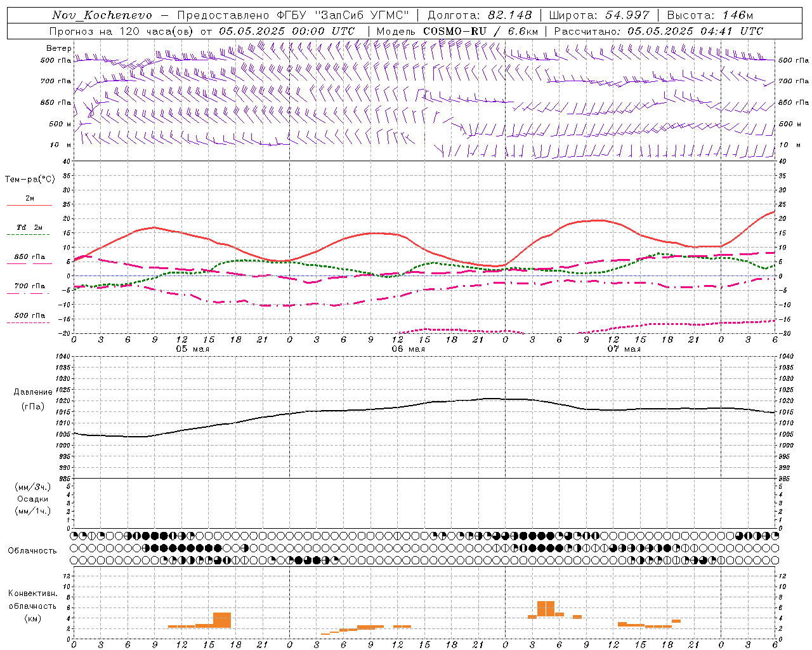Image resolution: width=812 pixels, height=650 pixels.
Task: Click the "Тем-ра(°C)" temperature panel label
Action: click(30, 180)
